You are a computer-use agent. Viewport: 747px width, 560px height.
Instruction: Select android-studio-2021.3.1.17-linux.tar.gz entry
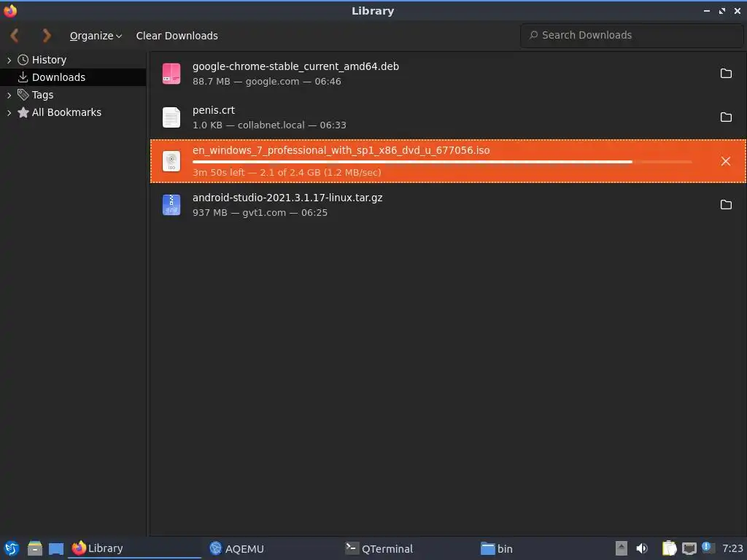(448, 205)
